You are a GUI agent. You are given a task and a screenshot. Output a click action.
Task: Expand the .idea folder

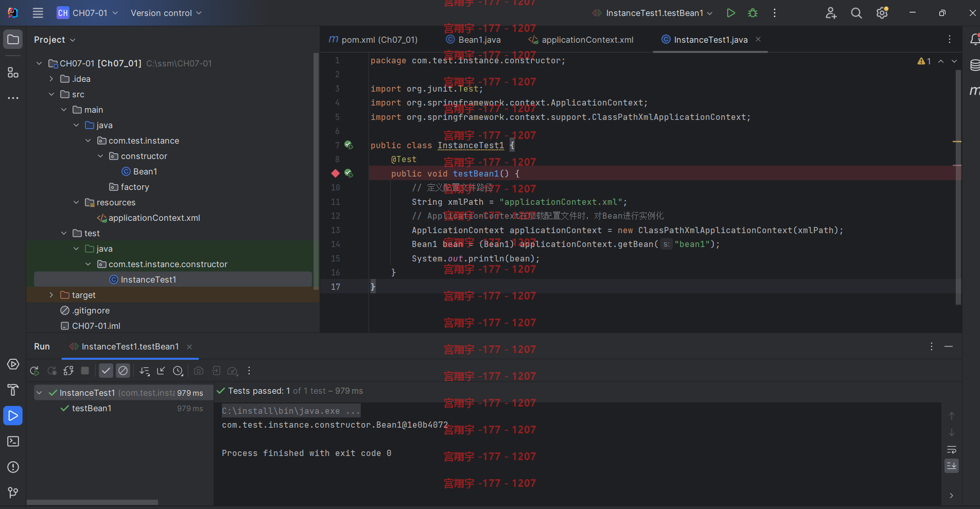(51, 79)
